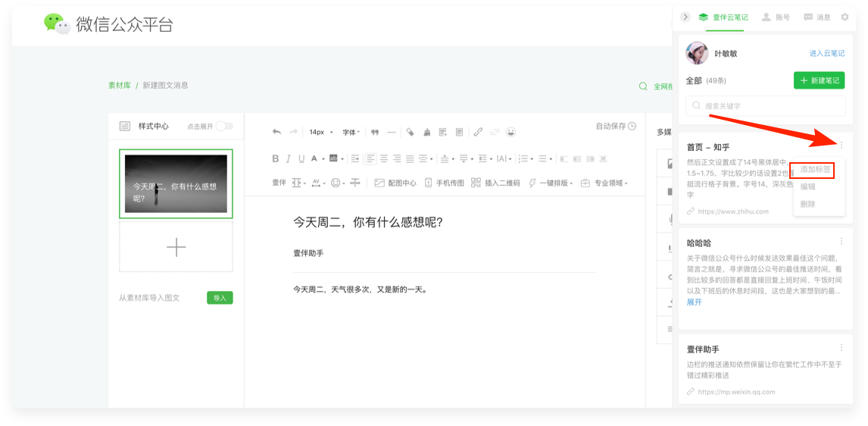868x426 pixels.
Task: Align text to the right
Action: coord(397,159)
